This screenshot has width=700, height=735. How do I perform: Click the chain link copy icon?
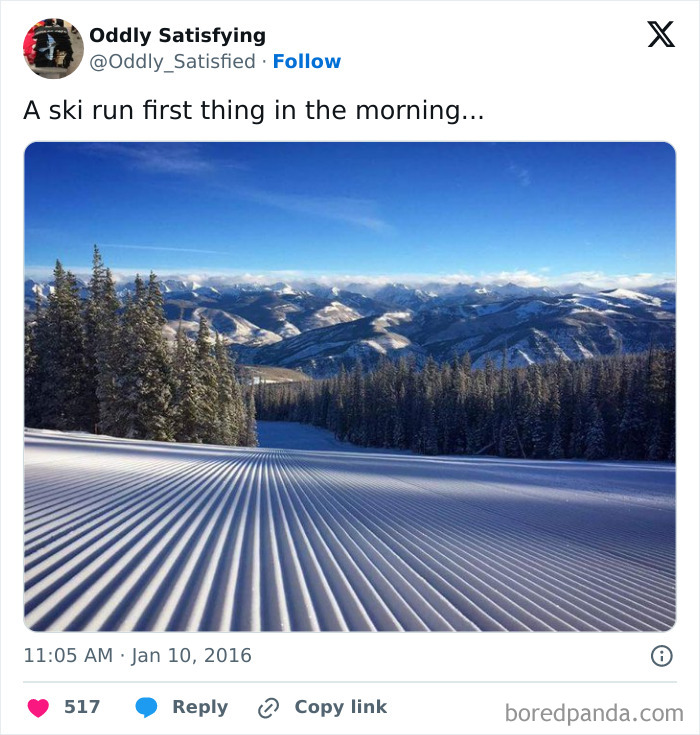pos(267,708)
